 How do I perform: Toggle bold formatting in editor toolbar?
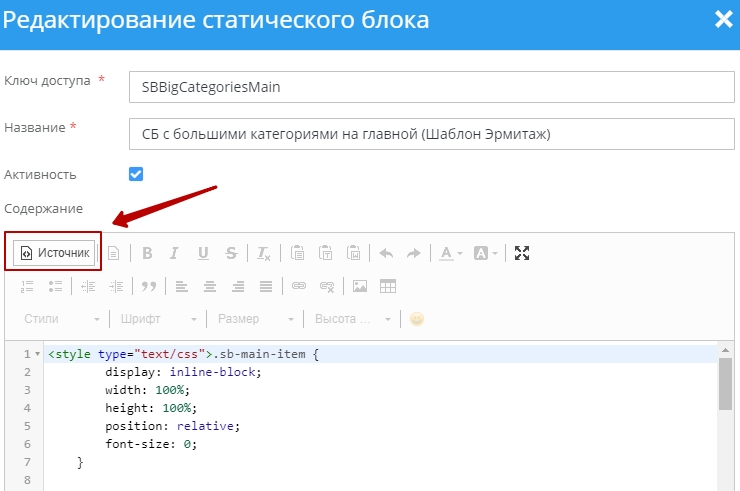pos(147,253)
